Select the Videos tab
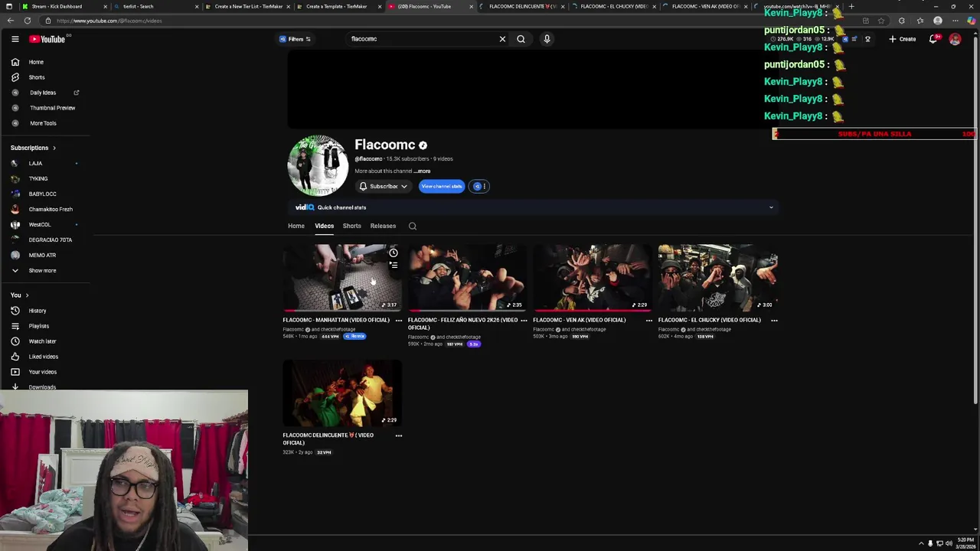This screenshot has width=980, height=551. tap(324, 226)
